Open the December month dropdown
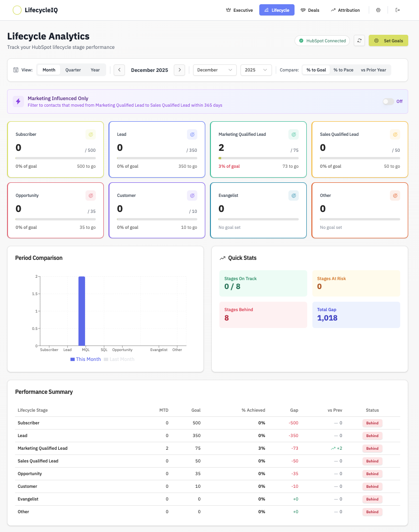 pyautogui.click(x=215, y=70)
